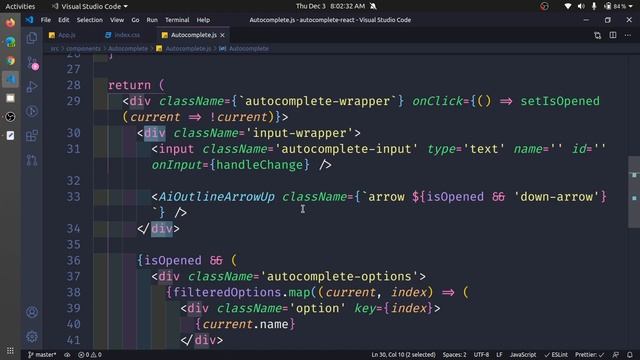Open the Run and Debug view

(x=32, y=87)
